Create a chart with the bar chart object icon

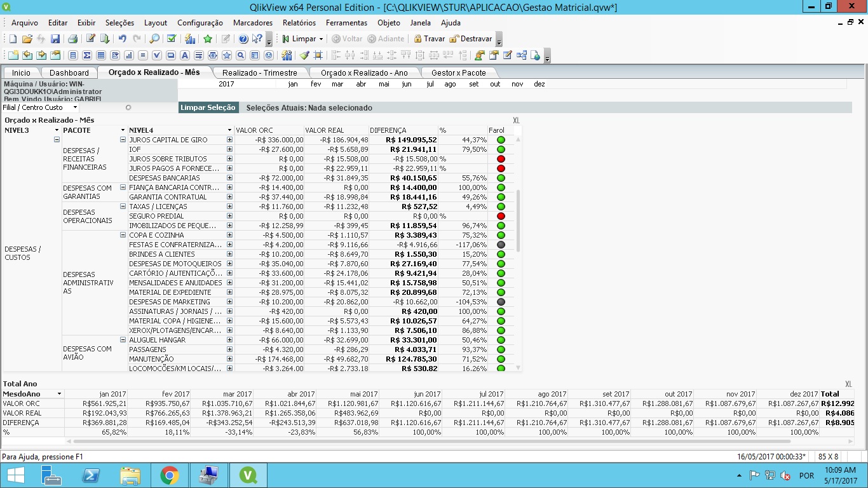click(129, 55)
